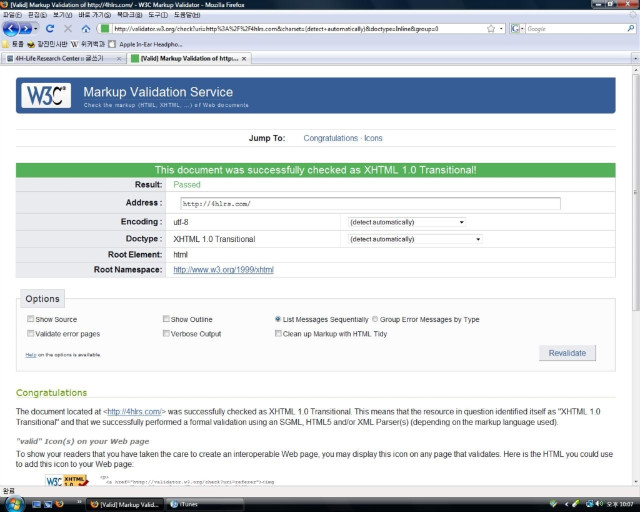Open the 파일 menu
Image resolution: width=640 pixels, height=512 pixels.
tap(12, 15)
